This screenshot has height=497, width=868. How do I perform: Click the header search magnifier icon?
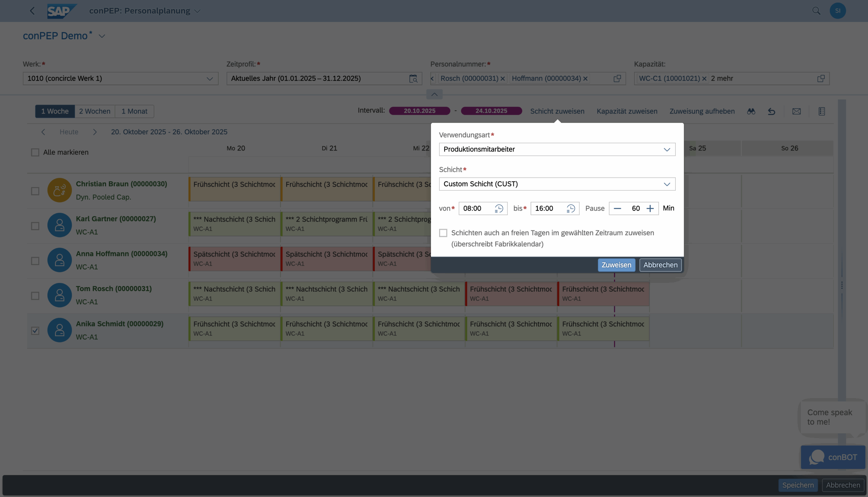coord(816,11)
